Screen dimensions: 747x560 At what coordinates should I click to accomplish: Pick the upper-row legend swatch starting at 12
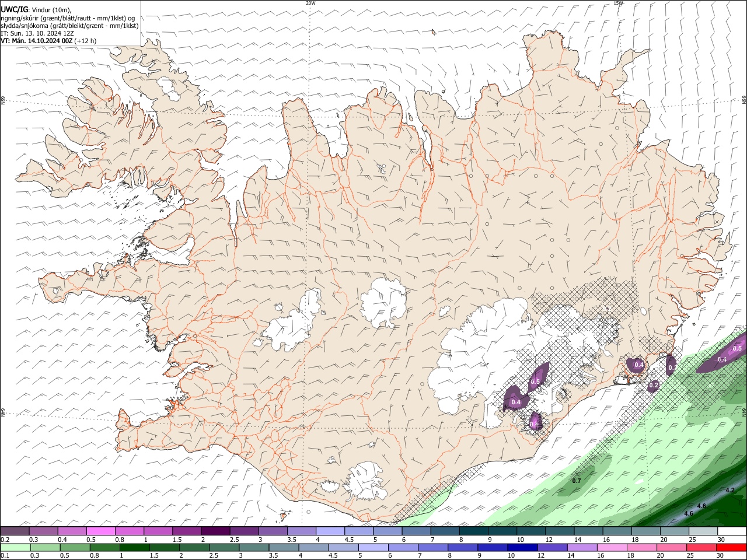[x=560, y=531]
